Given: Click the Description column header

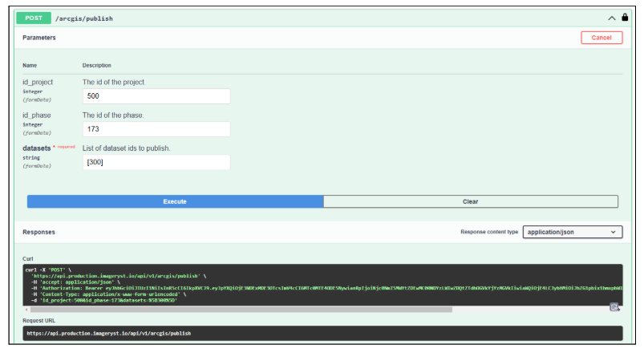Looking at the screenshot, I should pos(96,65).
